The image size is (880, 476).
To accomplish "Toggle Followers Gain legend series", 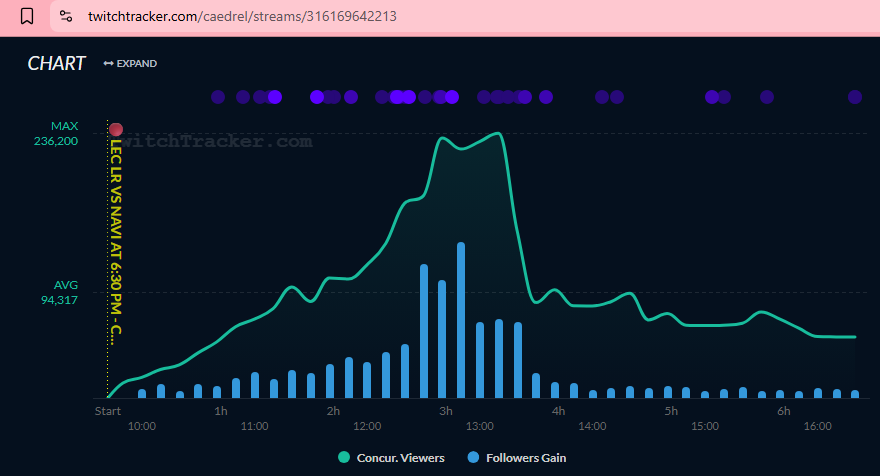I will click(517, 457).
